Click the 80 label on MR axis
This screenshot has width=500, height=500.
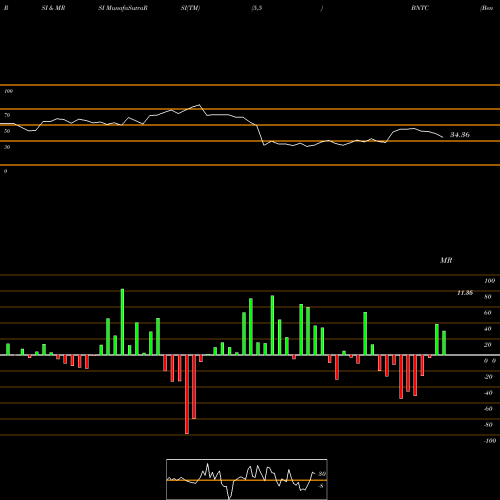click(x=488, y=297)
